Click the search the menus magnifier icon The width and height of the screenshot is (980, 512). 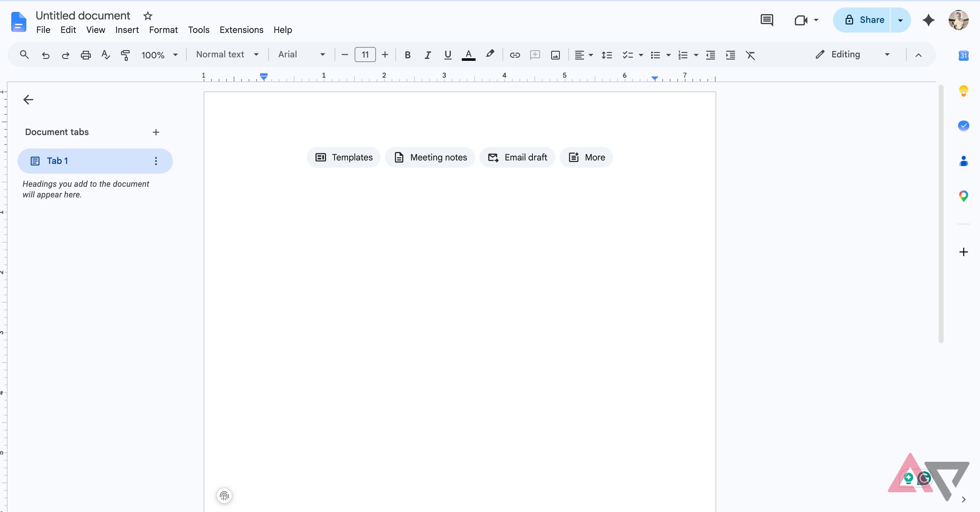coord(24,55)
